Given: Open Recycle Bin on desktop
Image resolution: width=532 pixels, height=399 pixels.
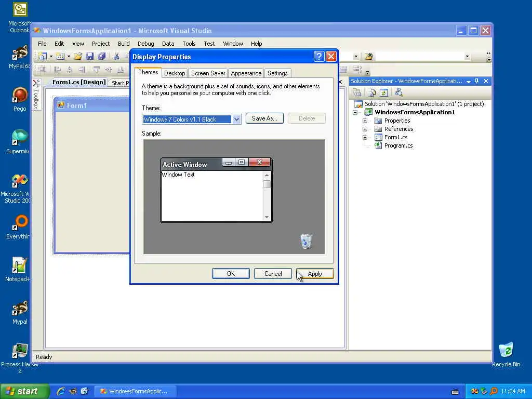Looking at the screenshot, I should click(506, 355).
